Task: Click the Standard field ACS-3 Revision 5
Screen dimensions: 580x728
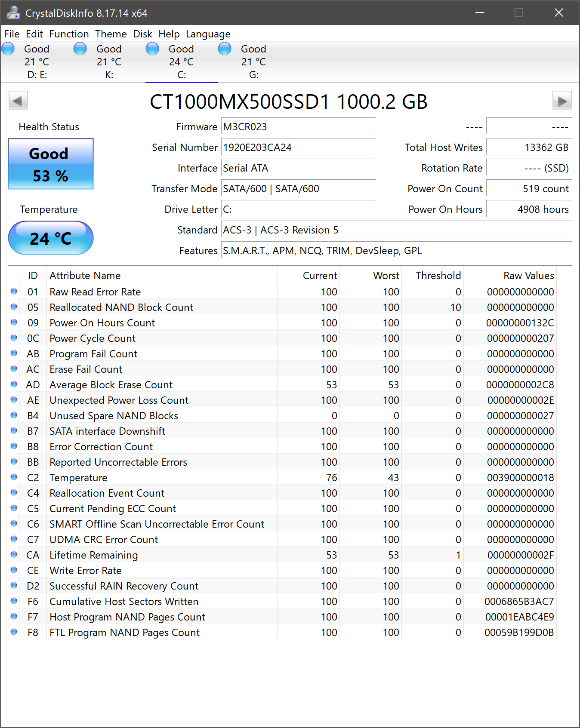Action: pos(396,230)
